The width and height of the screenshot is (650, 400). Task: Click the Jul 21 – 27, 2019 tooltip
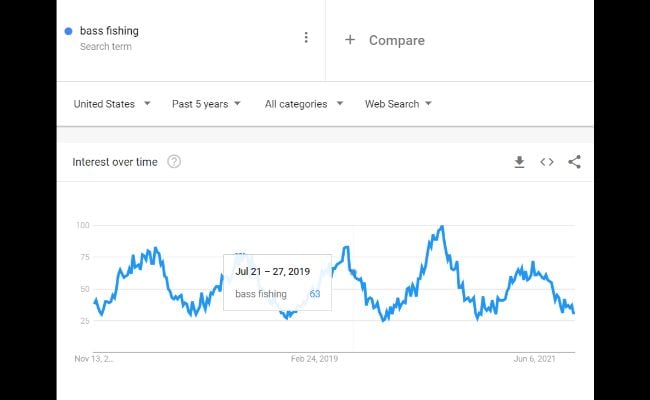[277, 282]
